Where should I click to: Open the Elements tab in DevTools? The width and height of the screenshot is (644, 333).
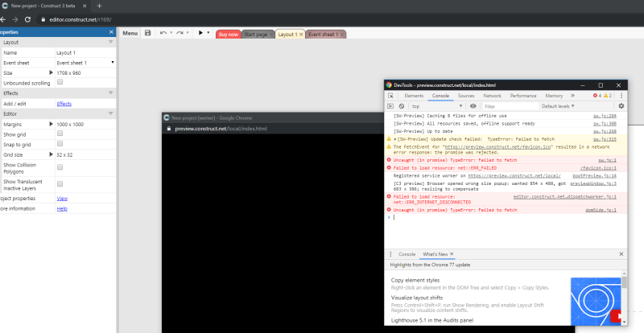pos(414,96)
